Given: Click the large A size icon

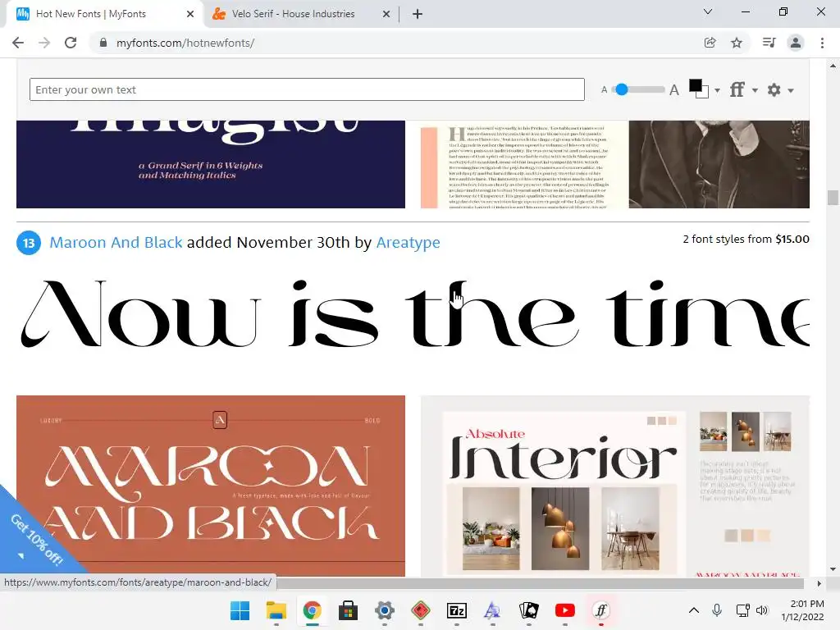Looking at the screenshot, I should (674, 90).
